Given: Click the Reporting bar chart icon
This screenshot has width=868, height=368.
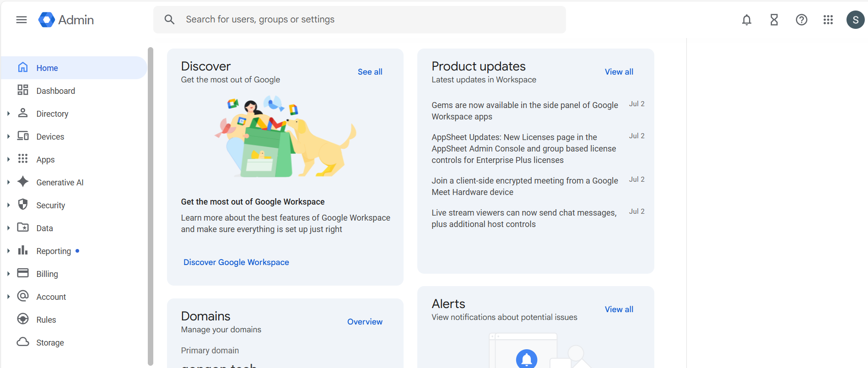Looking at the screenshot, I should point(23,250).
